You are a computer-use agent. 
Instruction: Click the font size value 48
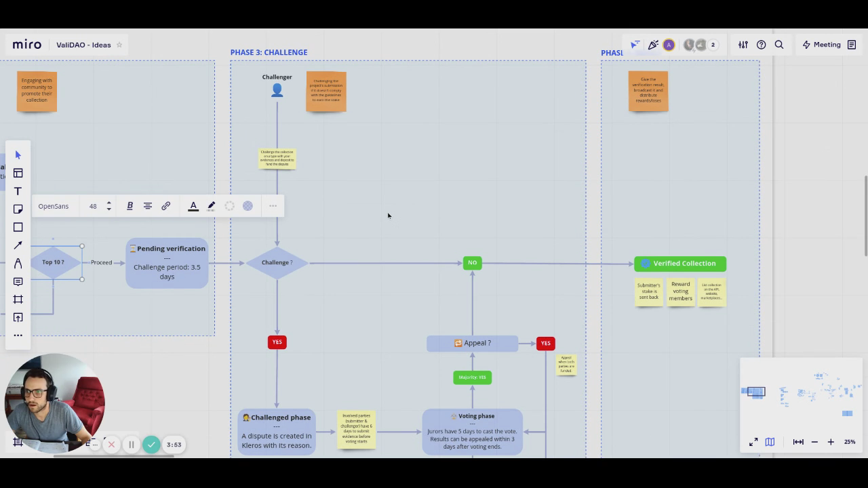pyautogui.click(x=93, y=206)
